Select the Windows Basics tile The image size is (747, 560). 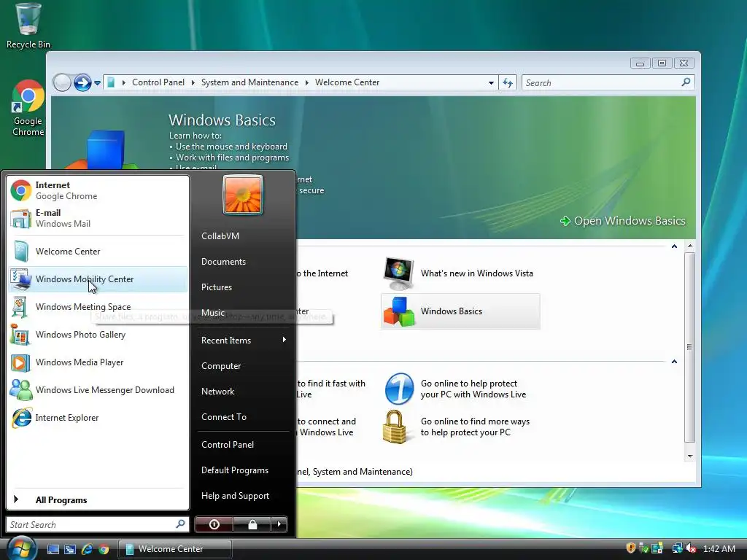coord(460,311)
